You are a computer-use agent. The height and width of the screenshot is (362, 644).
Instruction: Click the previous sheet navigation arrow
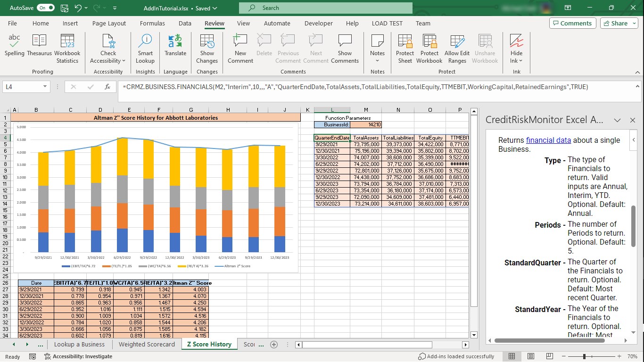(13, 345)
